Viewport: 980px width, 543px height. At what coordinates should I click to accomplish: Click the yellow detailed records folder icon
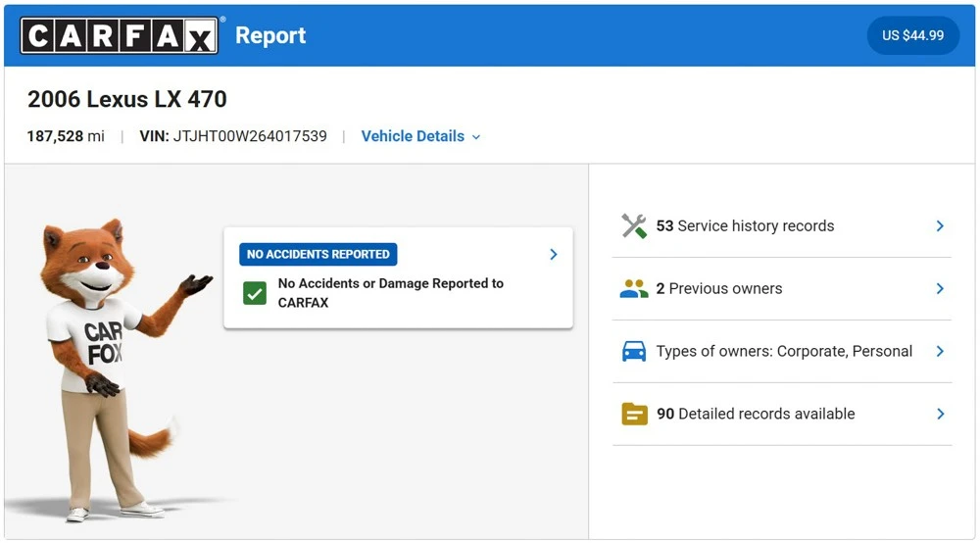click(634, 414)
